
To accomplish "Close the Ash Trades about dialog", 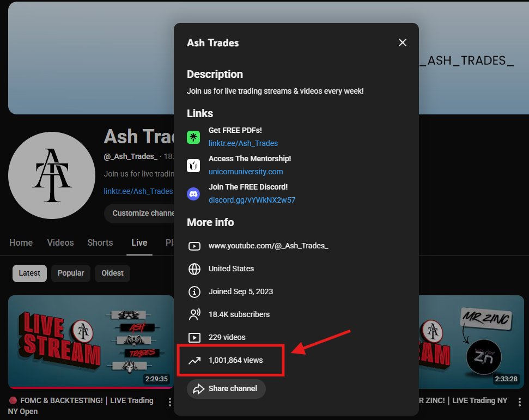I will (x=402, y=42).
